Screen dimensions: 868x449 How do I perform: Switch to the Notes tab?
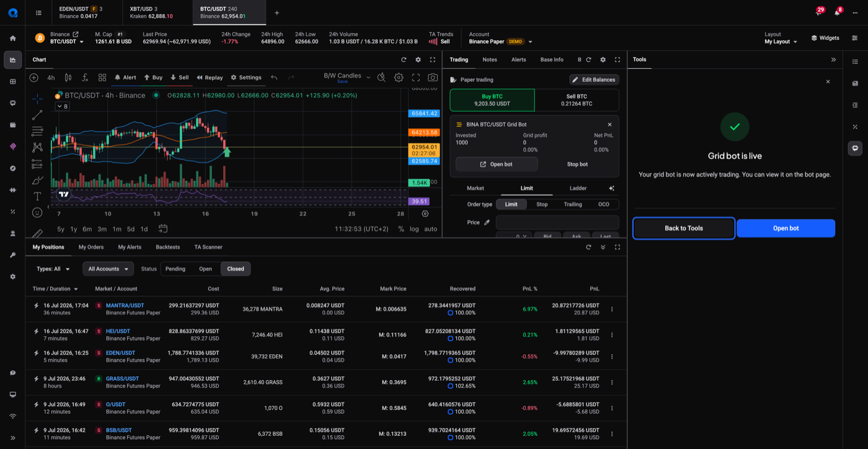pos(490,60)
